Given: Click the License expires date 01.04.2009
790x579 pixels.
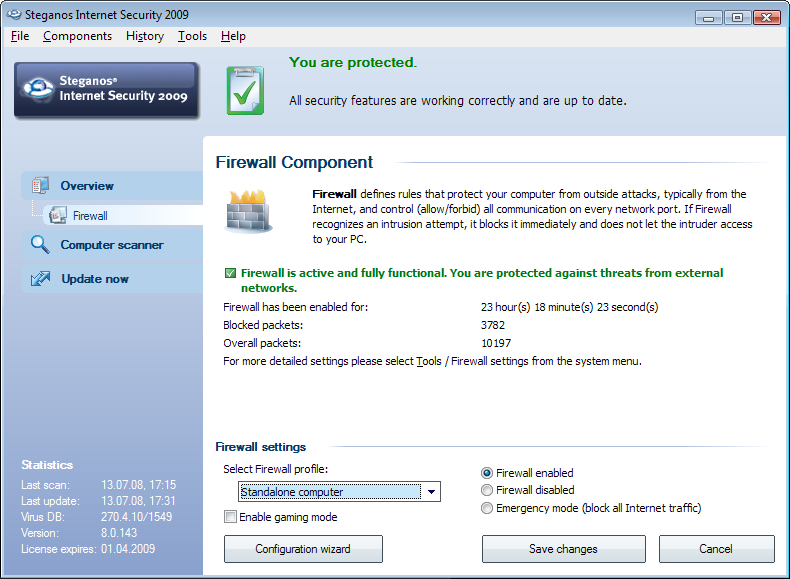Looking at the screenshot, I should [128, 549].
